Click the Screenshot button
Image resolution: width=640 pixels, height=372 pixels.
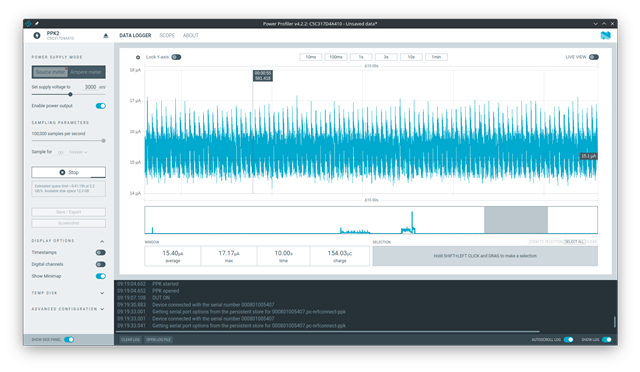pyautogui.click(x=69, y=223)
